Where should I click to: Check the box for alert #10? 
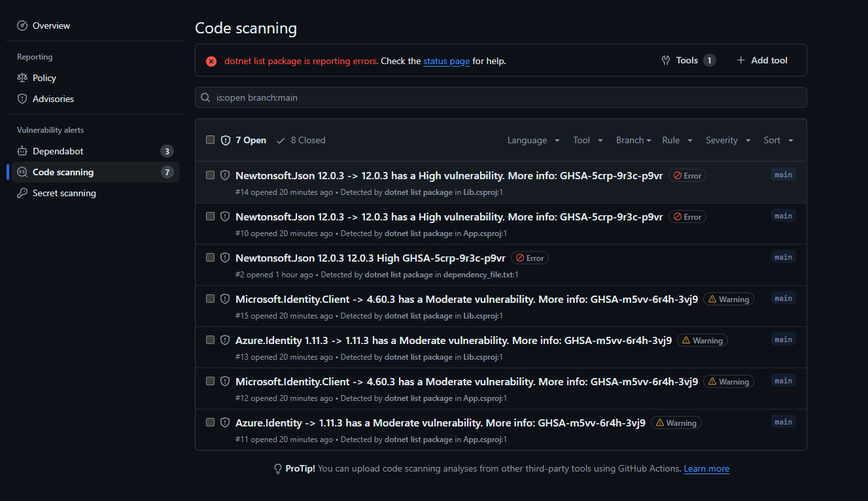pos(210,216)
